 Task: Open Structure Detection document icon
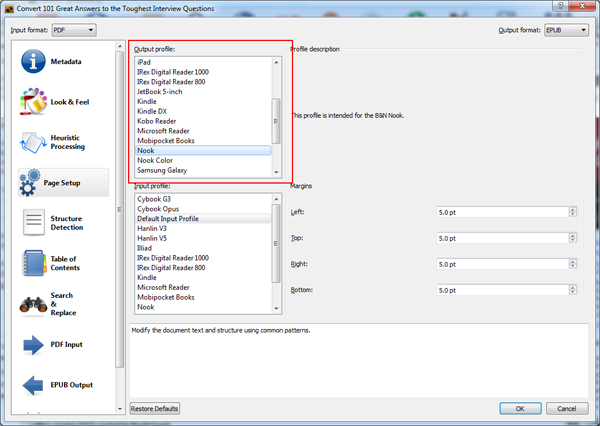tap(34, 222)
